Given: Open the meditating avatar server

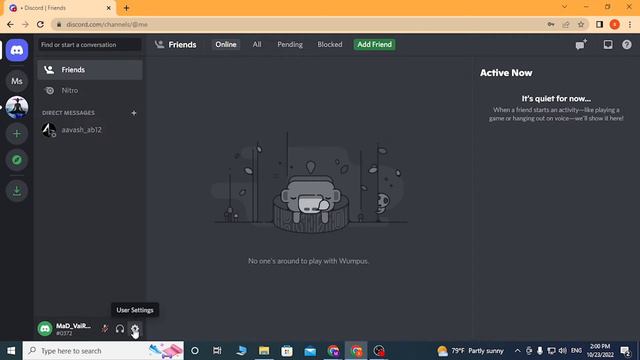Looking at the screenshot, I should (x=17, y=107).
